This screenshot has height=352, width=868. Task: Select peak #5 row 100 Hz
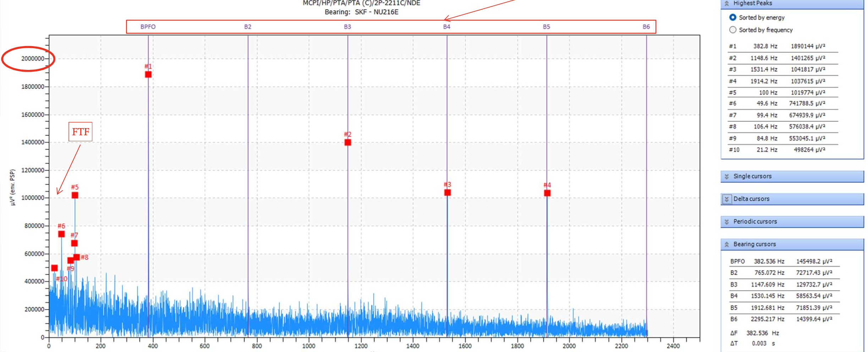[783, 93]
